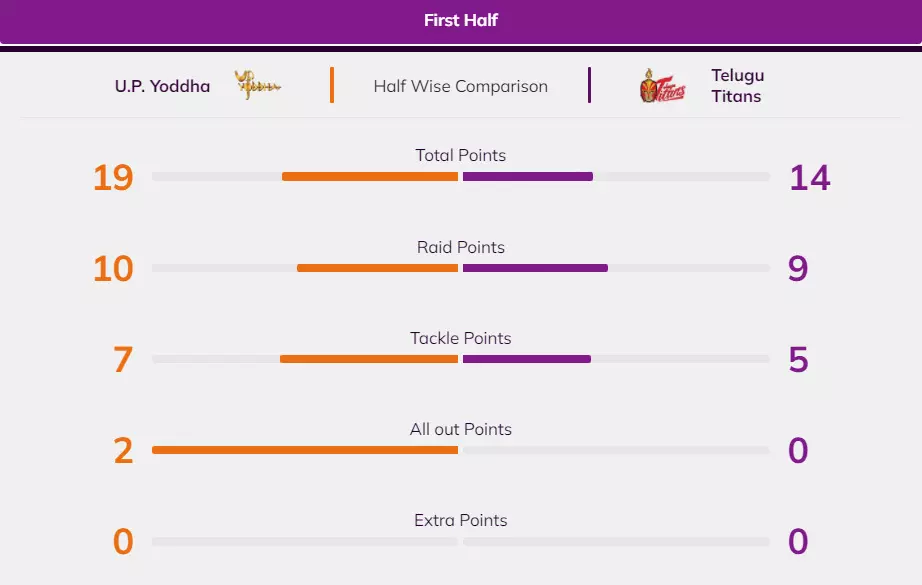Click the Half Wise Comparison heading

[460, 86]
